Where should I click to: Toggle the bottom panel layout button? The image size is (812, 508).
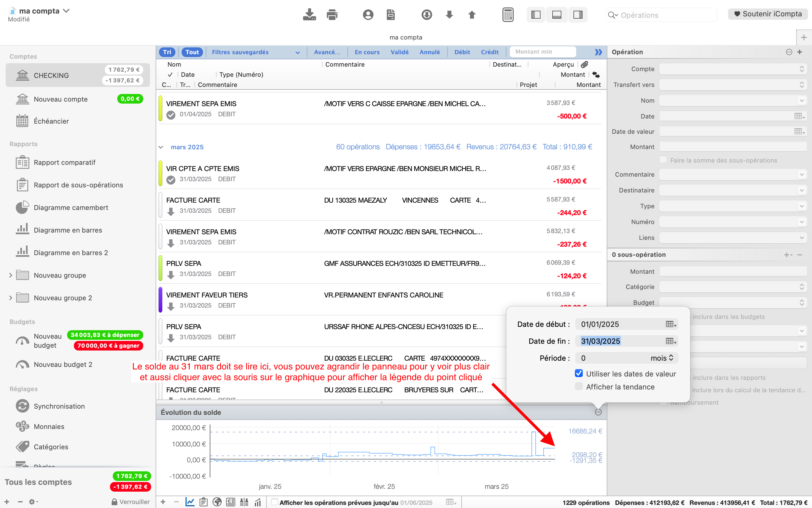[x=557, y=15]
